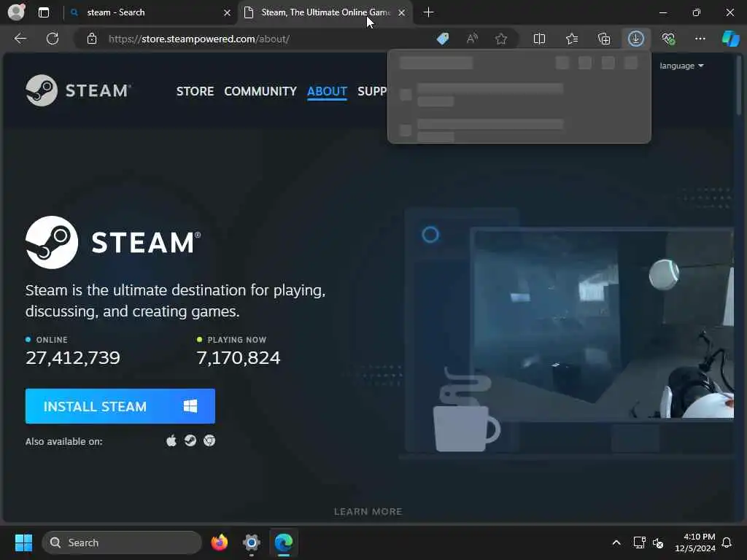Open network status tray icon

[639, 542]
